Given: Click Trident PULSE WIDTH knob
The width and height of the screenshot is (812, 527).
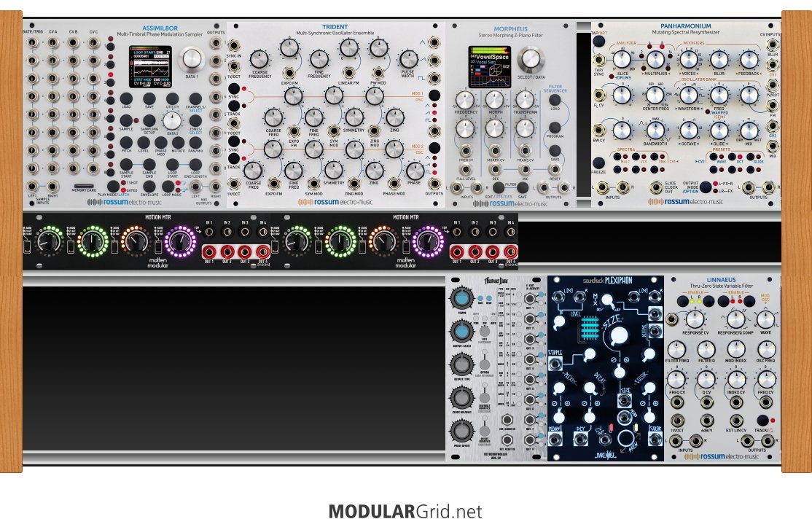Looking at the screenshot, I should click(x=408, y=59).
